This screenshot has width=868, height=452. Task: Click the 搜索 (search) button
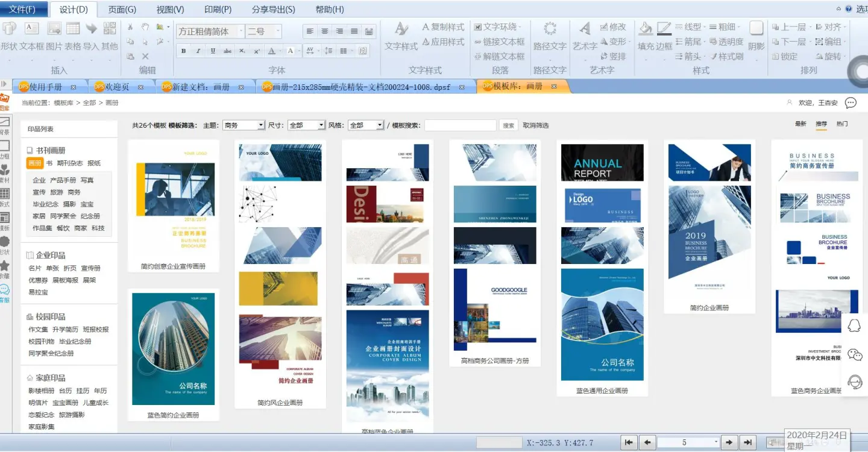(509, 125)
